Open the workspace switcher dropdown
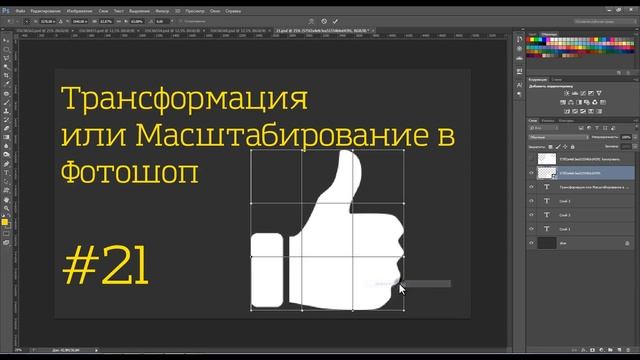The image size is (640, 360). pyautogui.click(x=604, y=21)
